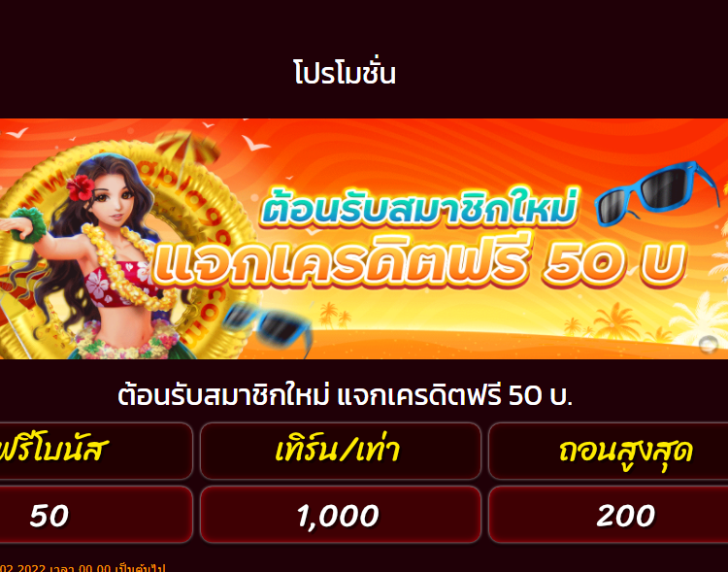Click the 1,000 turnover value cell
Viewport: 728px width, 572px height.
click(x=341, y=515)
